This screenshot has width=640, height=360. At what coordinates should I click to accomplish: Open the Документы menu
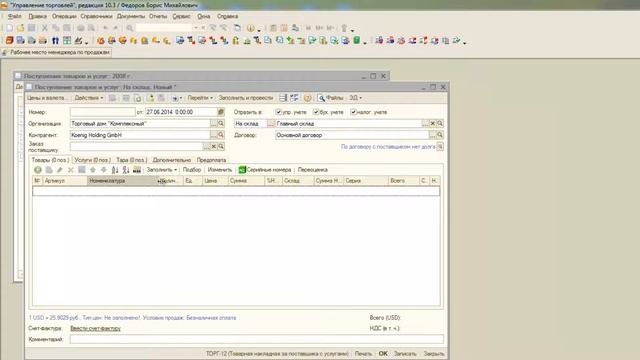pyautogui.click(x=131, y=16)
